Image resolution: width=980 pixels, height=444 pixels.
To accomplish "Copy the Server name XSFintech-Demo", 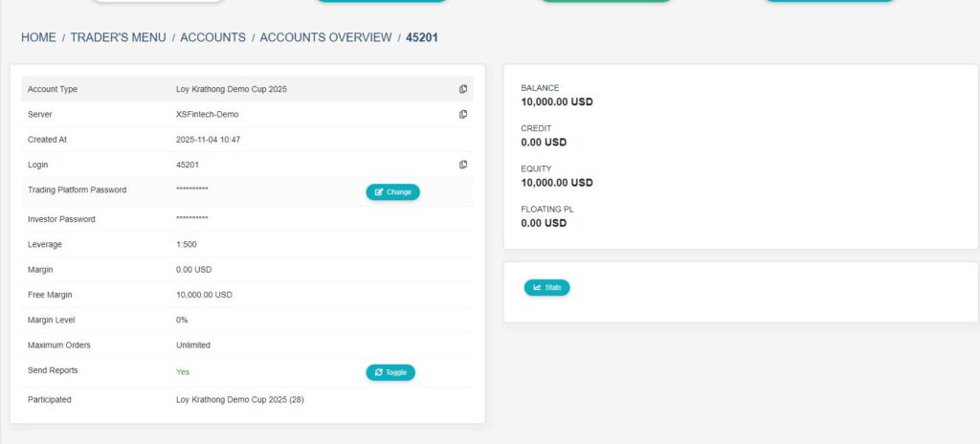I will (x=463, y=114).
